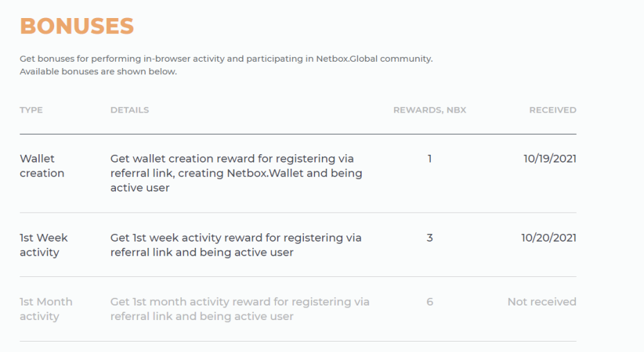Click the 'Available bonuses are shown below' text
The image size is (644, 352).
coord(98,72)
